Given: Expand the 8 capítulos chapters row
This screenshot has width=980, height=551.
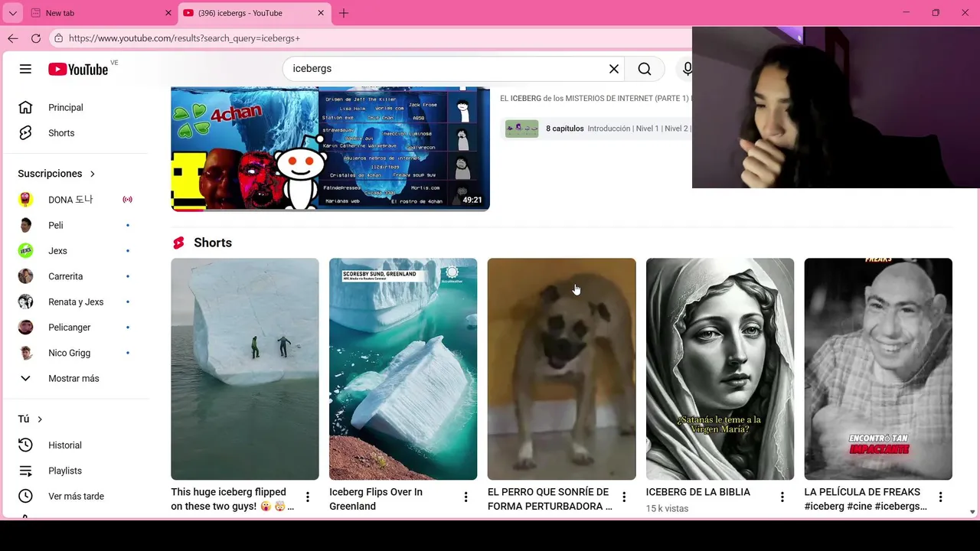Looking at the screenshot, I should tap(597, 129).
